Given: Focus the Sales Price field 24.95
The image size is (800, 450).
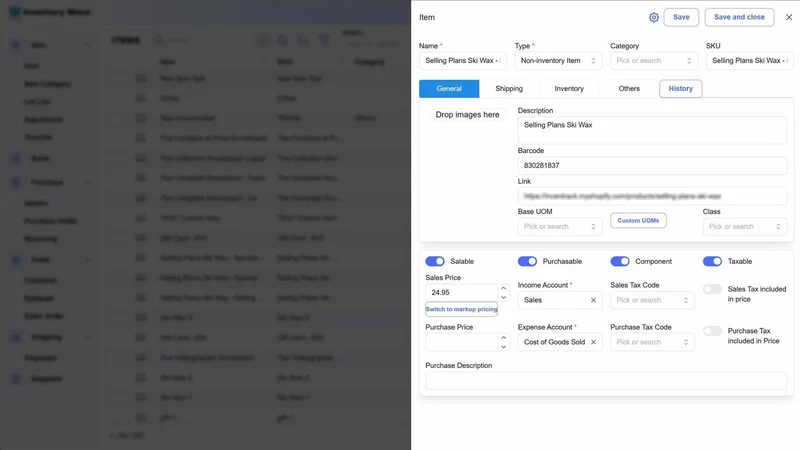Looking at the screenshot, I should point(461,293).
